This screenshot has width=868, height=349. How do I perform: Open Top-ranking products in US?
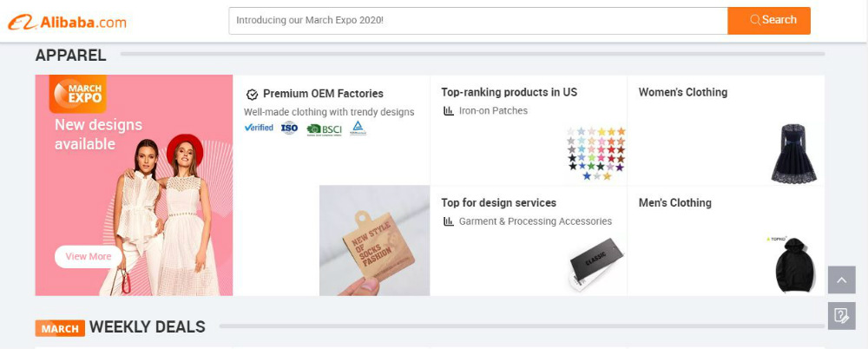pyautogui.click(x=509, y=92)
